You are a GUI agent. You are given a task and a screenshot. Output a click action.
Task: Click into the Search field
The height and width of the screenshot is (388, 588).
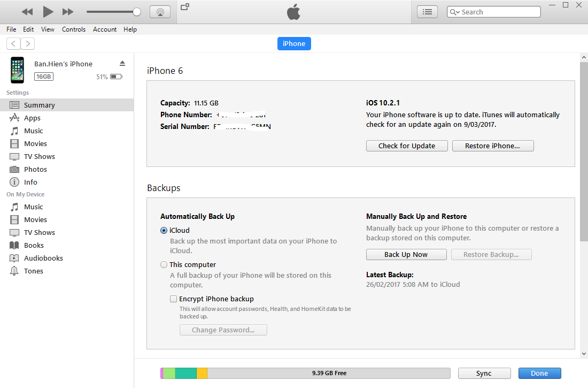494,12
